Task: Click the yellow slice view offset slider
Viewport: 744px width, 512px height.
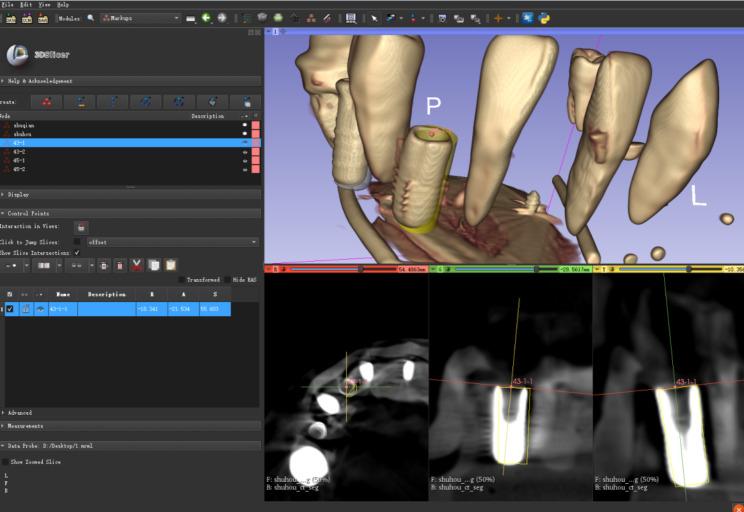Action: click(670, 269)
